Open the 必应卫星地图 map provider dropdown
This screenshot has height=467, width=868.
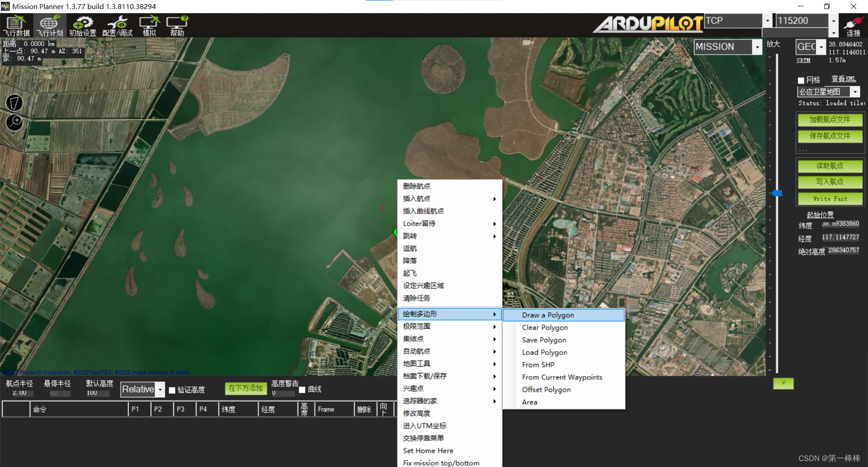pos(855,92)
